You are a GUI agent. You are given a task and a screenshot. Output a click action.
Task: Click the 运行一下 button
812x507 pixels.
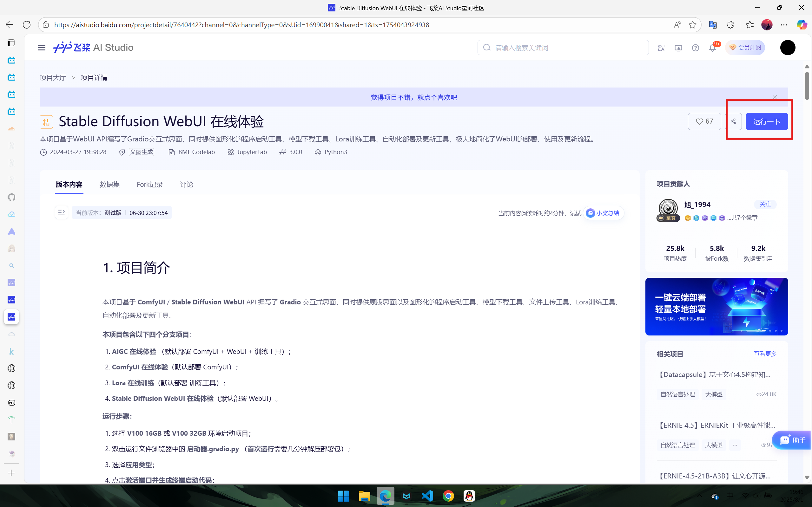[x=766, y=121]
